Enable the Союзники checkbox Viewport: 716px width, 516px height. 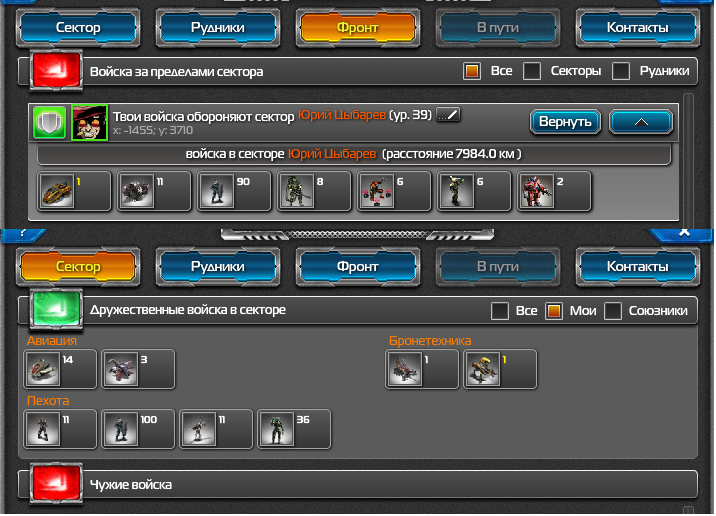613,311
